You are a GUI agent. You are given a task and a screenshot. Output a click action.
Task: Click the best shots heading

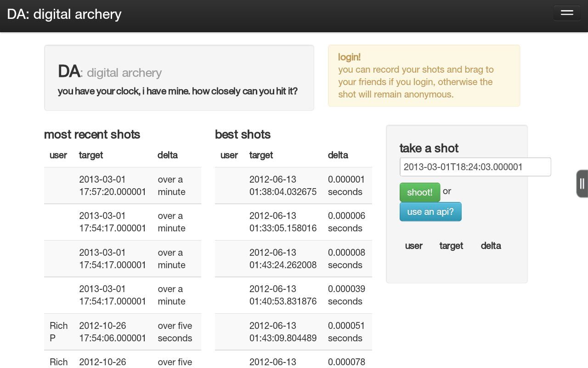click(x=243, y=134)
